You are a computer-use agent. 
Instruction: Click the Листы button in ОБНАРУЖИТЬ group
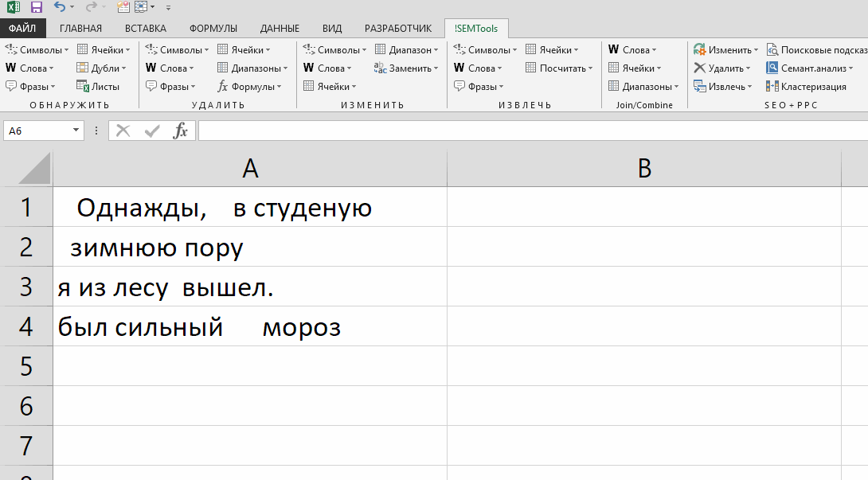(98, 86)
